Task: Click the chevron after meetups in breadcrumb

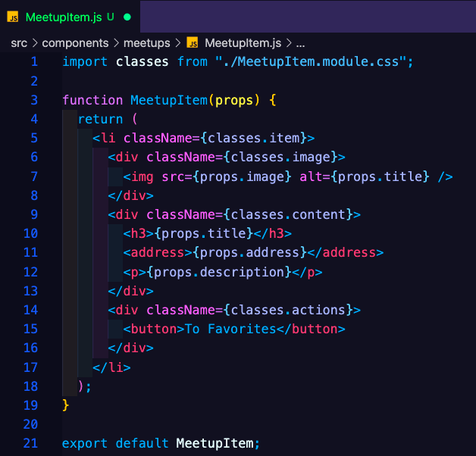Action: click(178, 43)
